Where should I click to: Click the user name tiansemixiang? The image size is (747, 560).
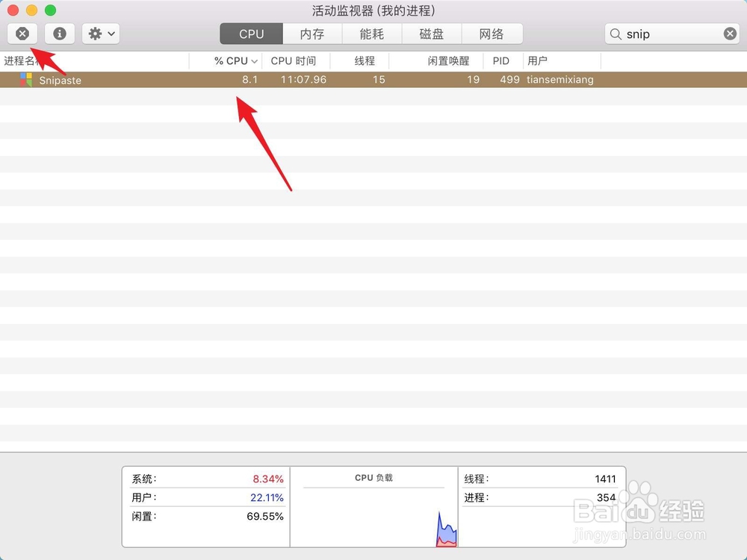(560, 80)
